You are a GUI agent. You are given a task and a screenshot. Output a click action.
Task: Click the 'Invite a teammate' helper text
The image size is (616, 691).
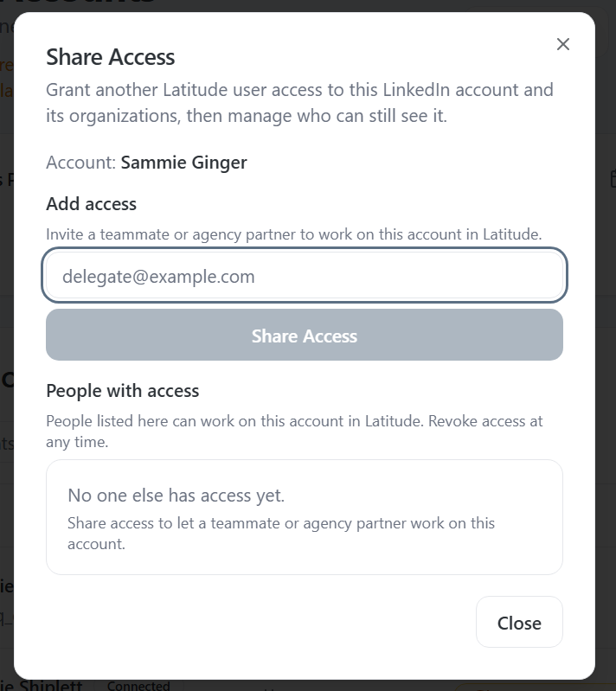point(293,234)
